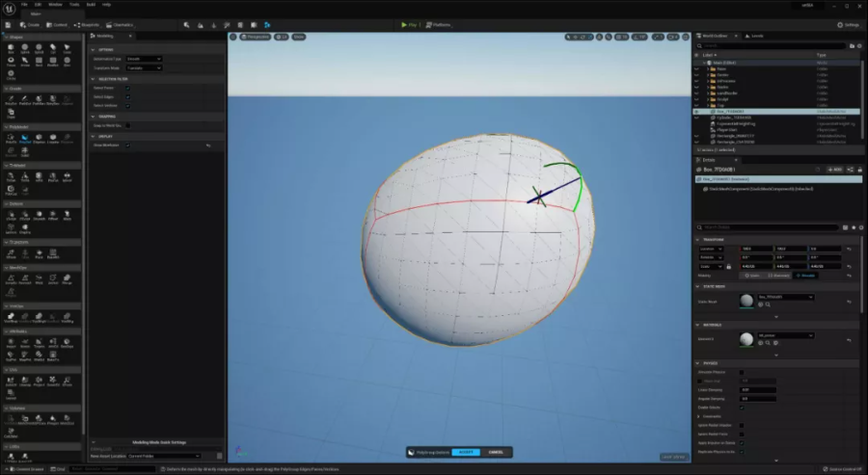Toggle Enable Gravity checkbox
Screen dimensions: 868x475
point(742,408)
